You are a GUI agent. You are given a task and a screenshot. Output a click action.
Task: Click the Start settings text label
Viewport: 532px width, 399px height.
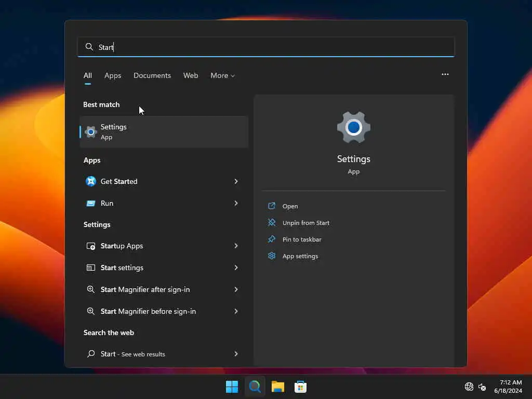pyautogui.click(x=122, y=268)
